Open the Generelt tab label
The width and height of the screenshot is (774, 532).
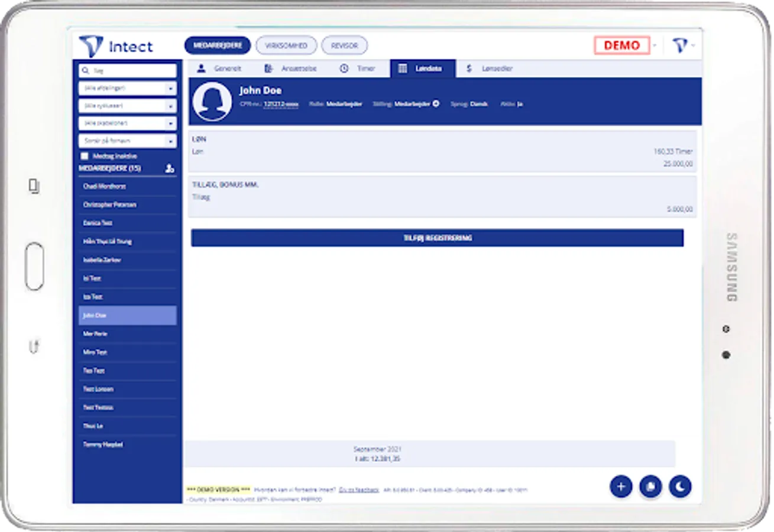point(228,69)
